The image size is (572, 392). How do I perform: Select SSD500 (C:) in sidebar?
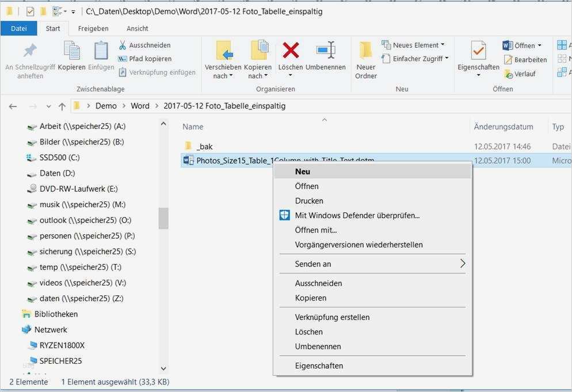60,157
